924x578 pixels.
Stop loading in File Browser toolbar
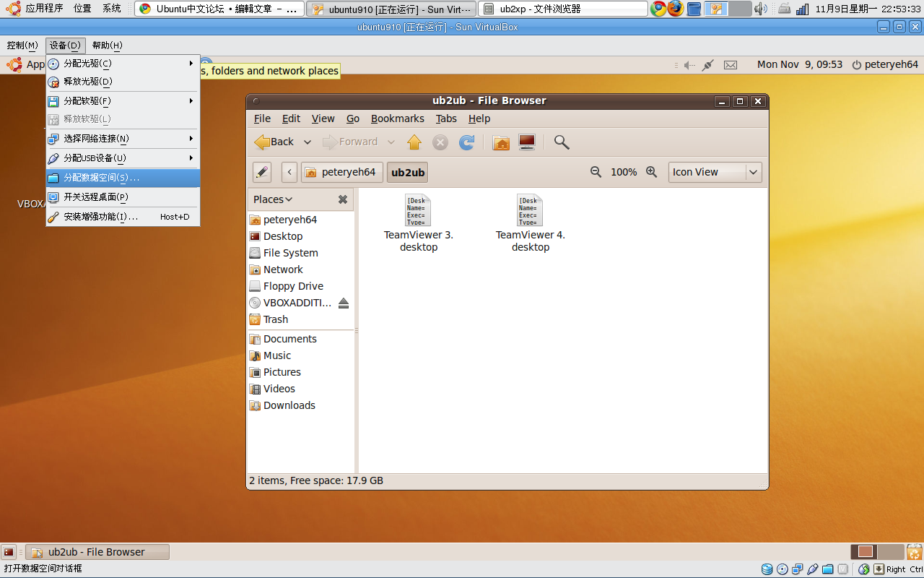(440, 142)
